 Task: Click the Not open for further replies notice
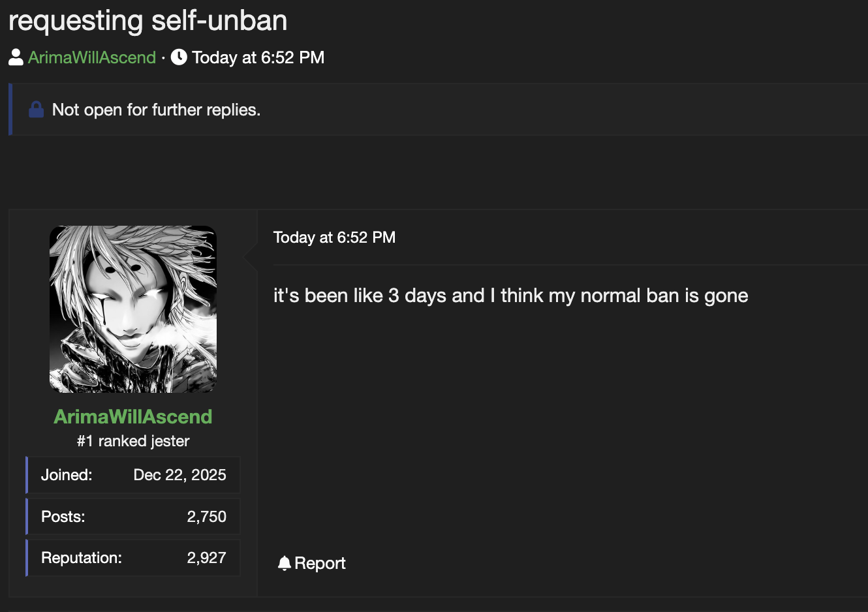point(156,110)
